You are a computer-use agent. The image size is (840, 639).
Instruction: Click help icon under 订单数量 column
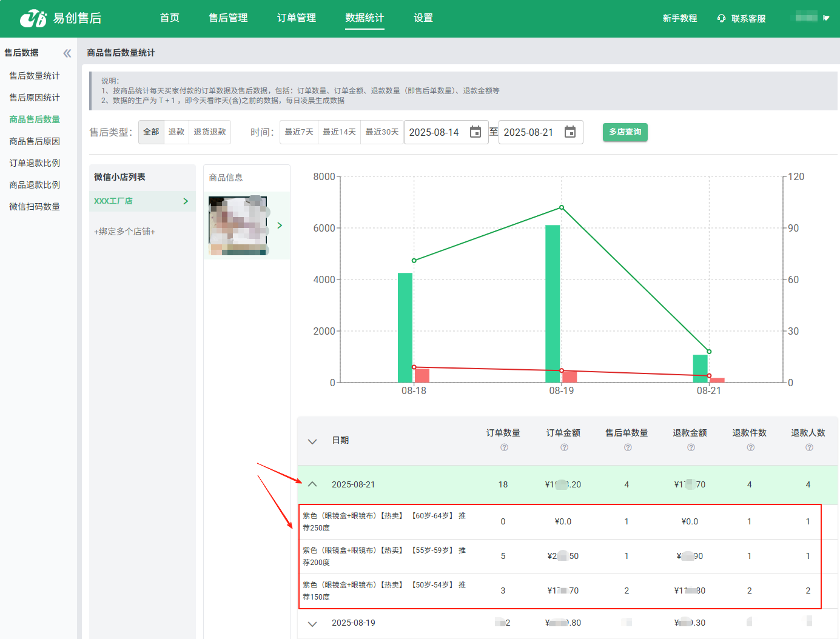pos(504,447)
